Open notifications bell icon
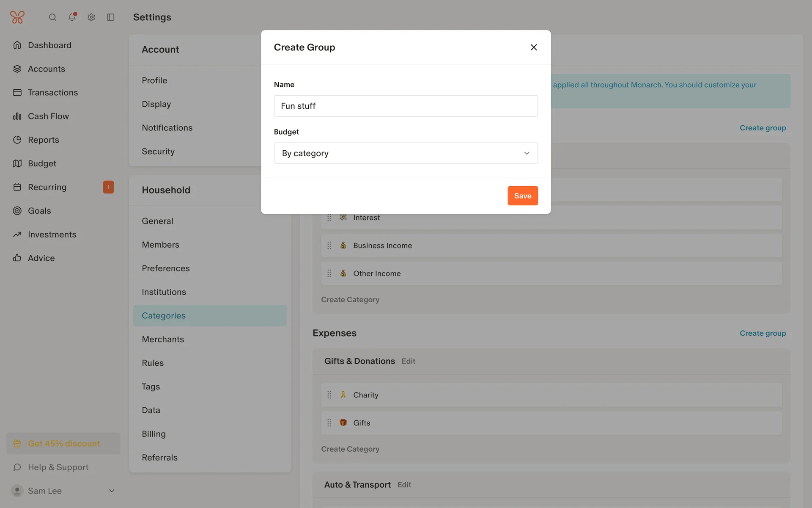This screenshot has width=812, height=508. coord(72,17)
